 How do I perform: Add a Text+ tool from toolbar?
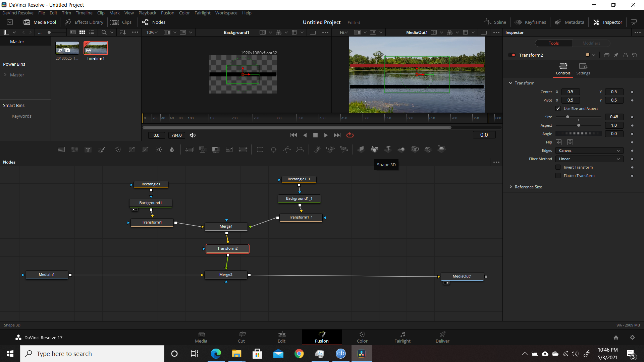[x=88, y=149]
